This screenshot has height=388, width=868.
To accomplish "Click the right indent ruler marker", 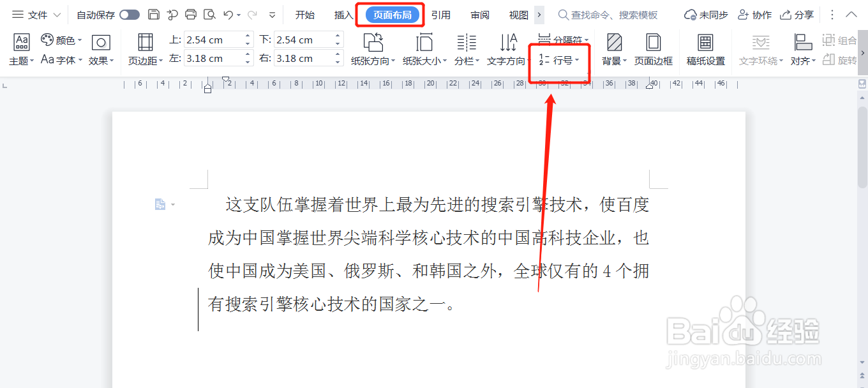I will [x=650, y=86].
